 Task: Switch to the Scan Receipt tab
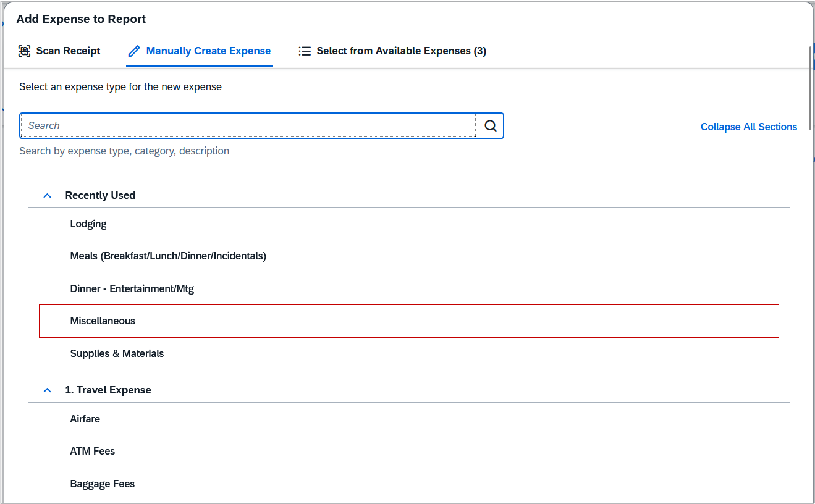click(x=59, y=51)
